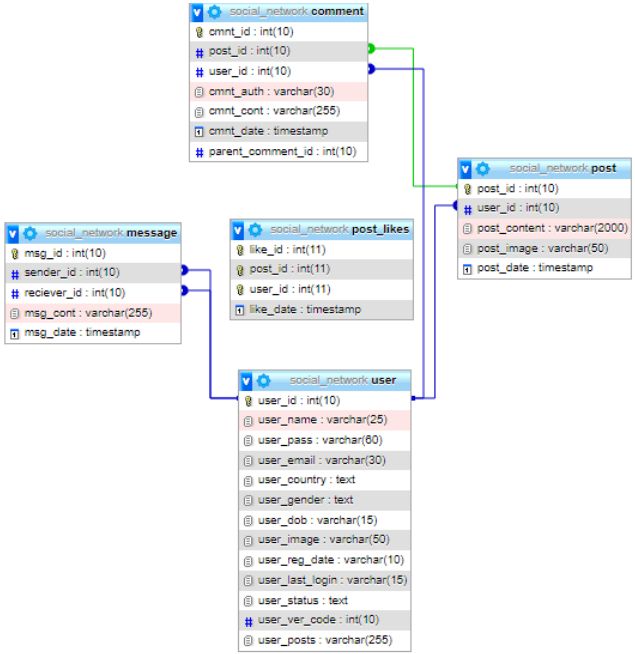Click gear icon on user table
The height and width of the screenshot is (654, 635).
(x=264, y=381)
